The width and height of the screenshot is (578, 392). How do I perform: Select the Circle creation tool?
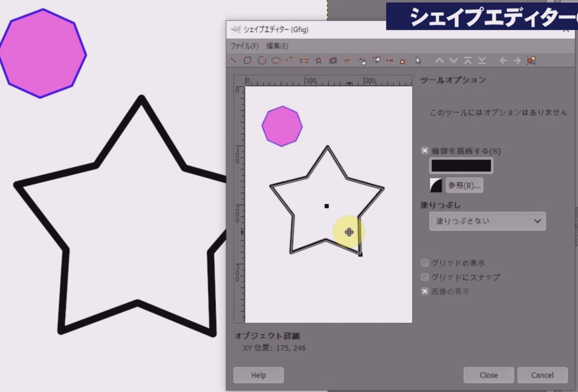[262, 61]
